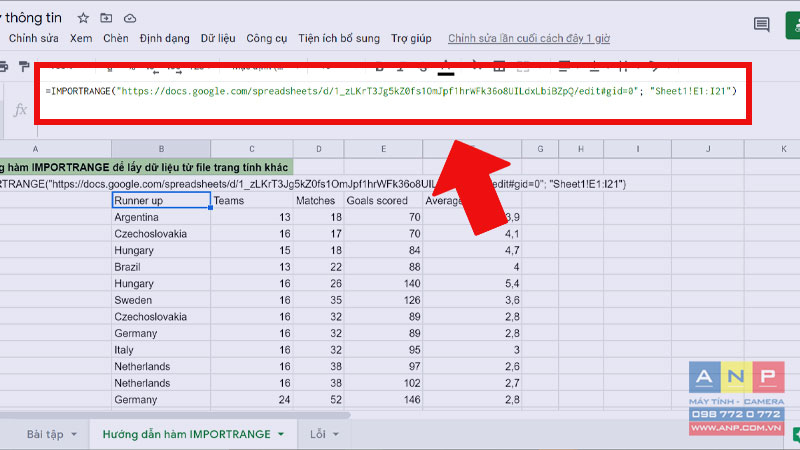The height and width of the screenshot is (450, 800).
Task: Select the goals cell "95"
Action: click(x=383, y=350)
